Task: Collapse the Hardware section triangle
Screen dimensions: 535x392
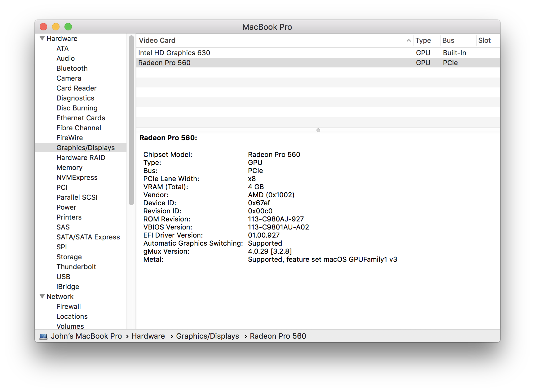Action: click(x=42, y=38)
